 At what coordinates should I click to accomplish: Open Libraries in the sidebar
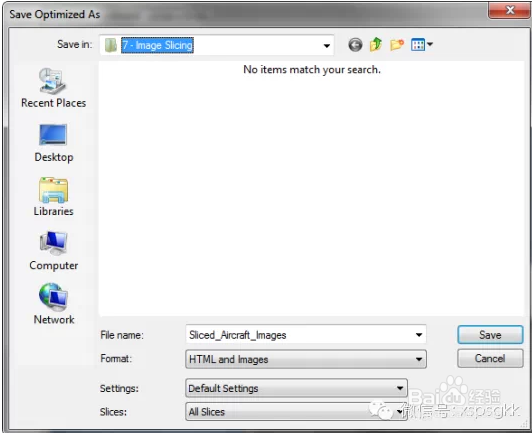click(x=53, y=197)
